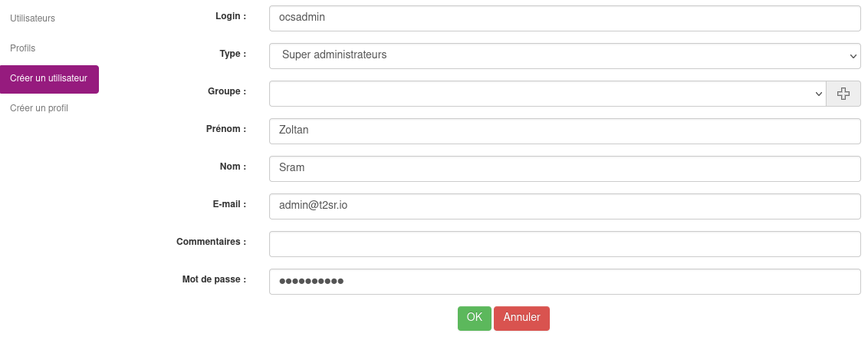Cancel with the red Annuler button
868x340 pixels.
pyautogui.click(x=521, y=319)
